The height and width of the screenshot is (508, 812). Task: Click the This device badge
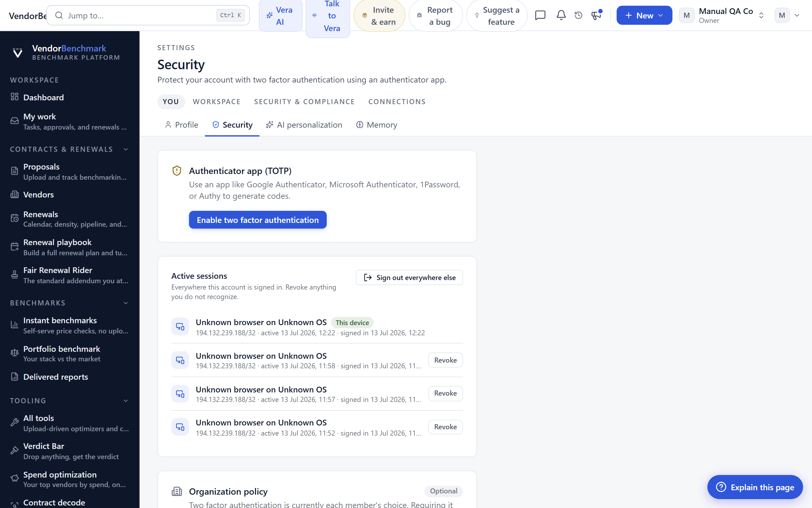[x=352, y=323]
